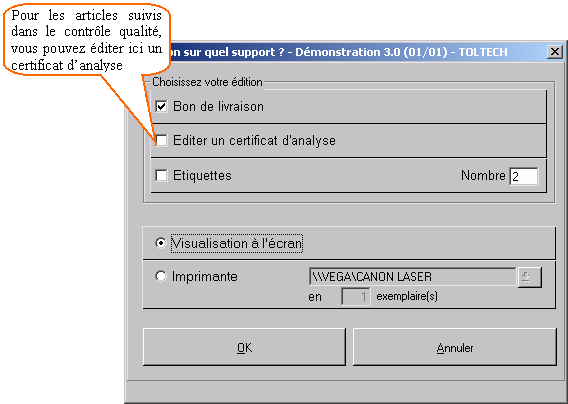Select Visualisation à l'écran radio option
The image size is (568, 404).
coord(160,243)
